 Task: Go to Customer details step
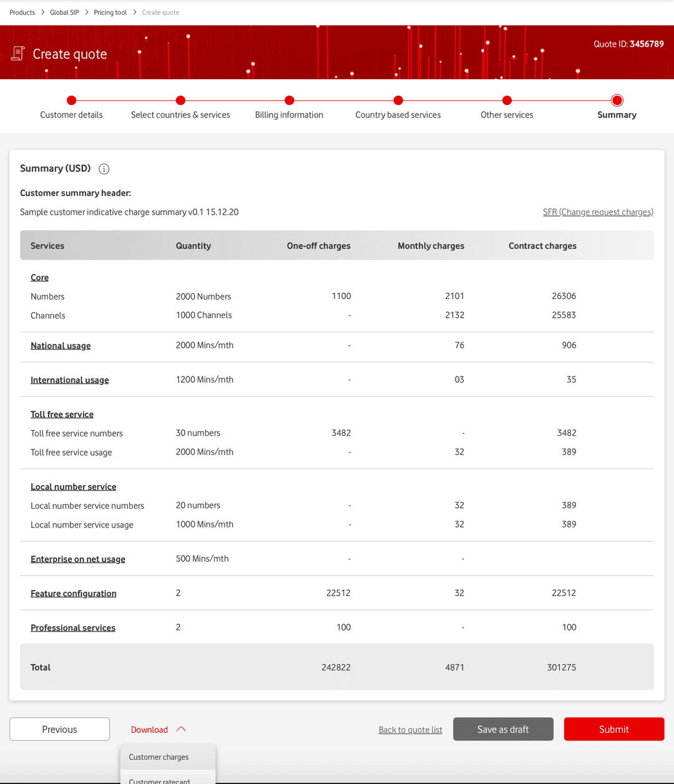pyautogui.click(x=71, y=115)
